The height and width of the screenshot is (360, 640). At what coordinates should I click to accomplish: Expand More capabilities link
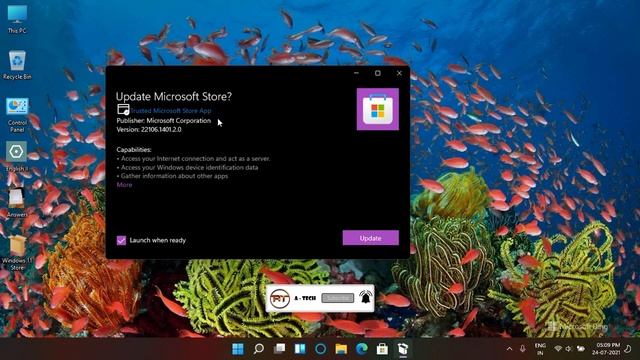click(124, 185)
